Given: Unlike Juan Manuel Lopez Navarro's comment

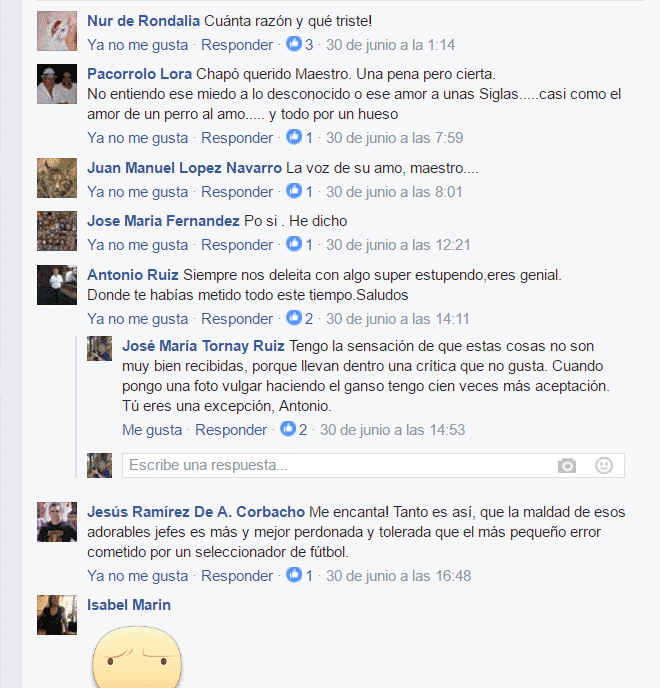Looking at the screenshot, I should click(137, 192).
